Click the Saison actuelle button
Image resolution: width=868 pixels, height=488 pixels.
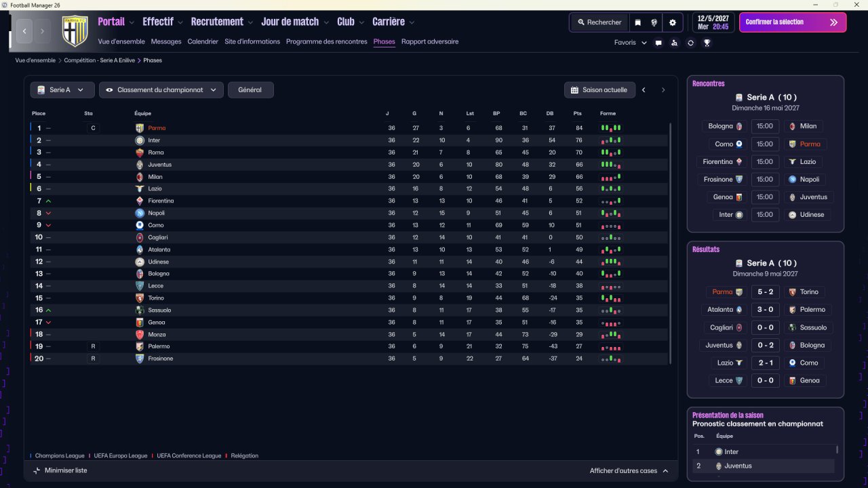(599, 89)
